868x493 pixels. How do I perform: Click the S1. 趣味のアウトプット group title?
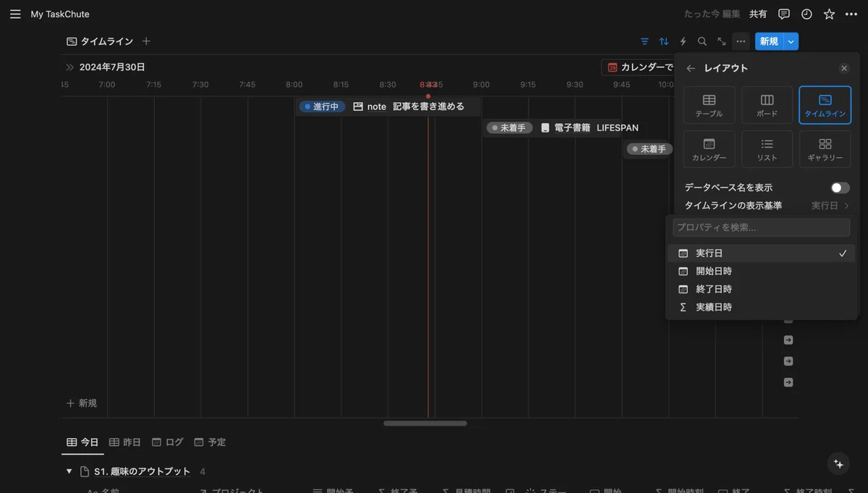click(142, 471)
